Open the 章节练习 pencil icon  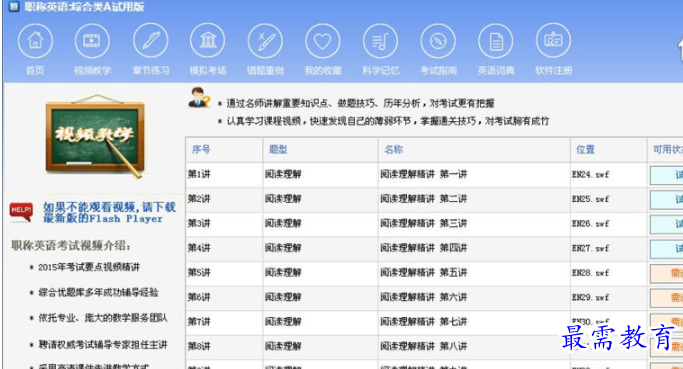tap(150, 41)
